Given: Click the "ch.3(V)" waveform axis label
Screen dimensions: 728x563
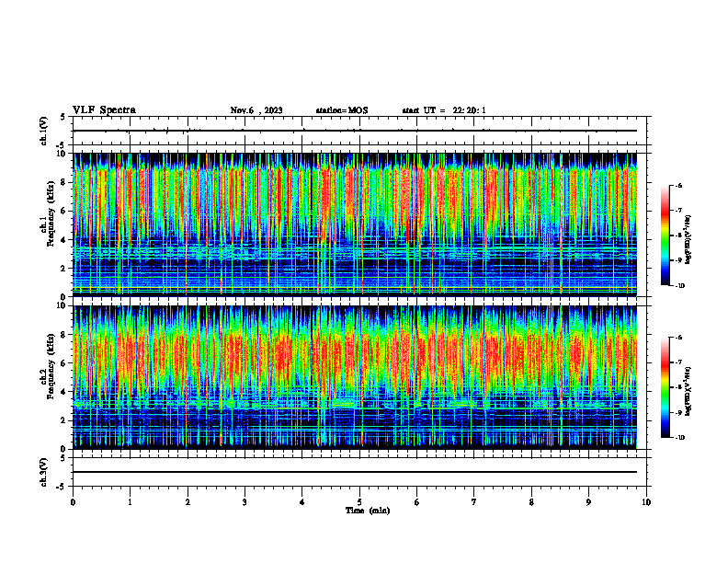Looking at the screenshot, I should click(x=43, y=472).
